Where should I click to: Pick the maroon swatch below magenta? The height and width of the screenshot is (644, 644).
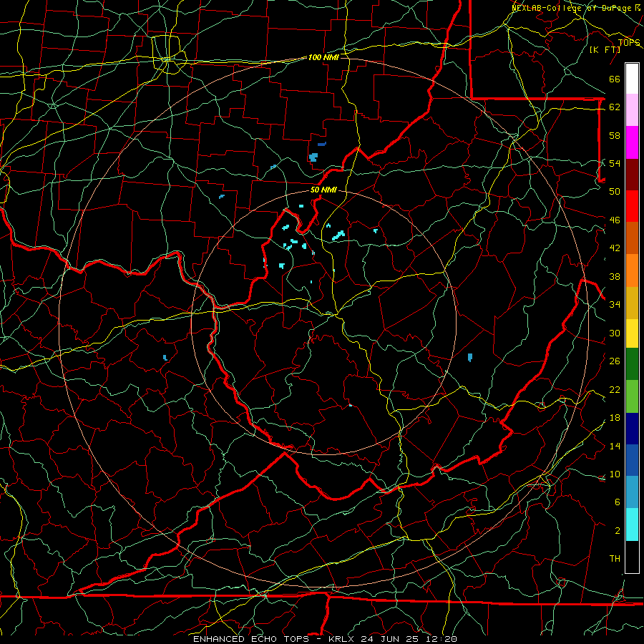pyautogui.click(x=632, y=175)
